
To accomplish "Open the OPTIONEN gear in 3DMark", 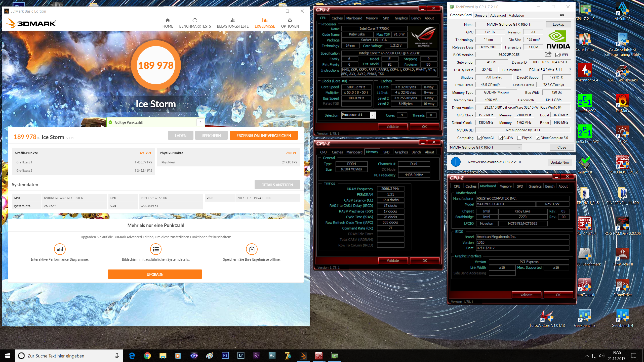I will coord(290,23).
